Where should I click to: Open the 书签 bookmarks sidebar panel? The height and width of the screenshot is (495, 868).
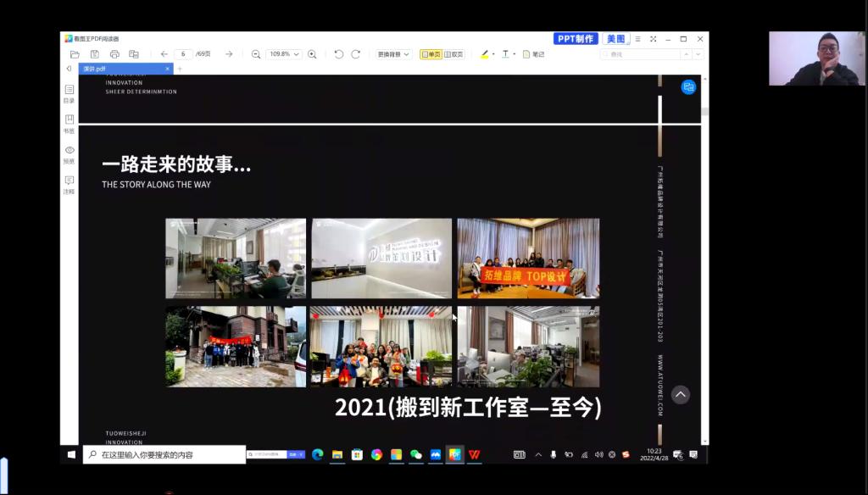pyautogui.click(x=69, y=124)
